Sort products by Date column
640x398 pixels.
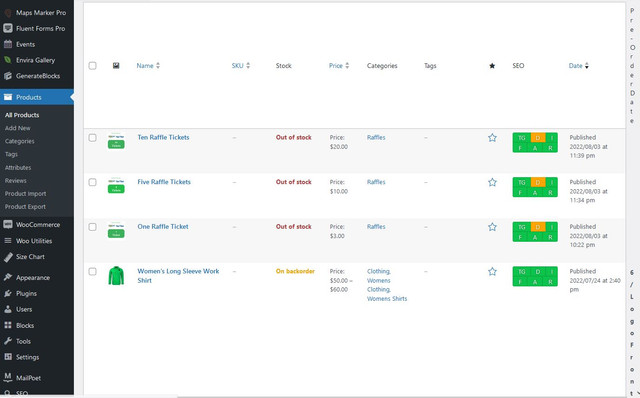[579, 66]
